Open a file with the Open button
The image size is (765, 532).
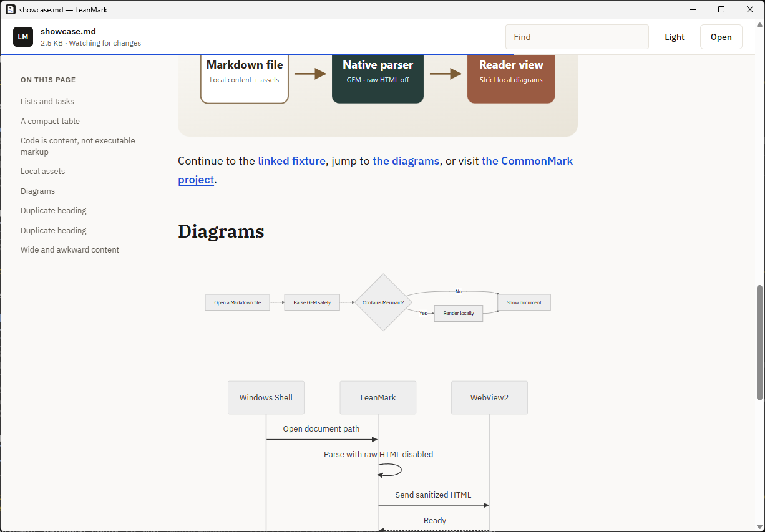[721, 37]
